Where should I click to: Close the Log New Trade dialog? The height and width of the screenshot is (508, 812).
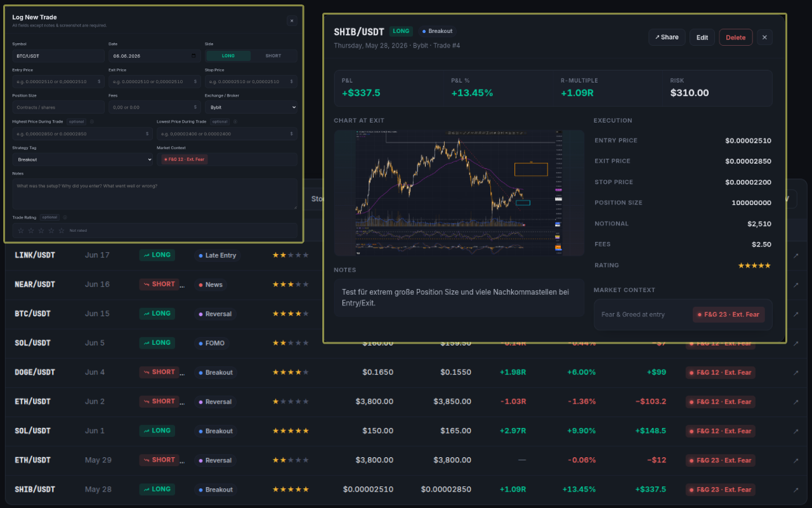coord(292,21)
